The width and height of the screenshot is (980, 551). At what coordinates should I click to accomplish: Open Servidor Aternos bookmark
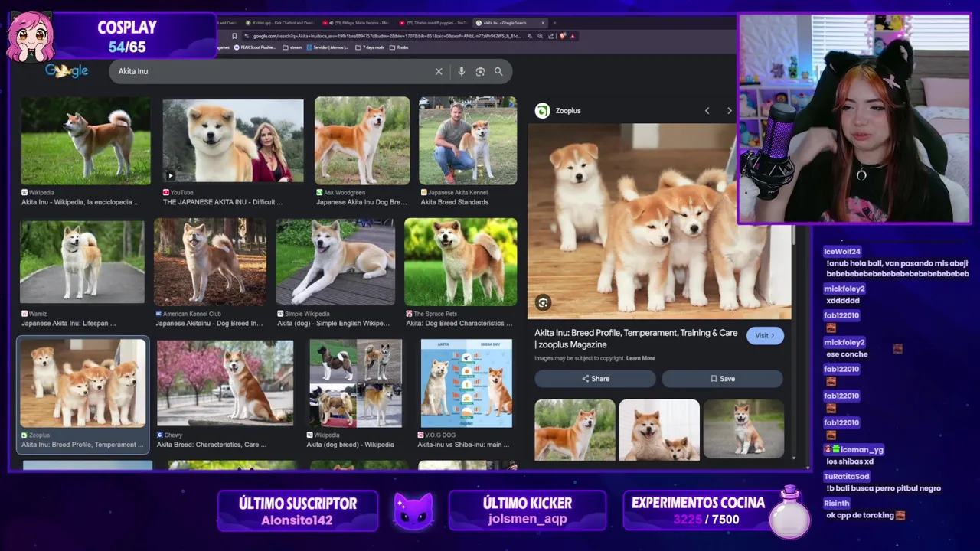click(328, 47)
